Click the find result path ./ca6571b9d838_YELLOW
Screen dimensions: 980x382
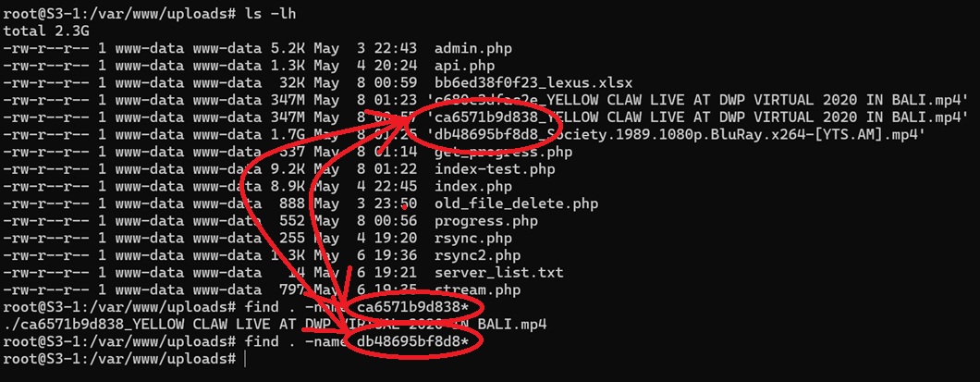click(x=275, y=325)
